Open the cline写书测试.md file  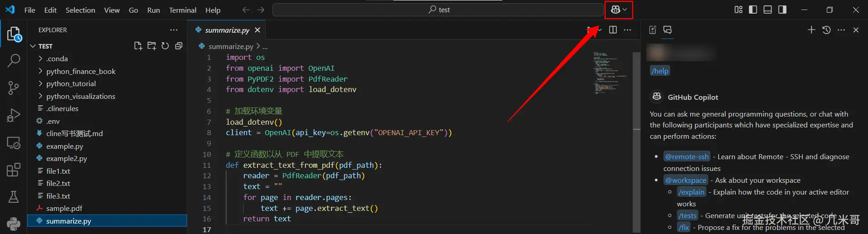point(74,133)
